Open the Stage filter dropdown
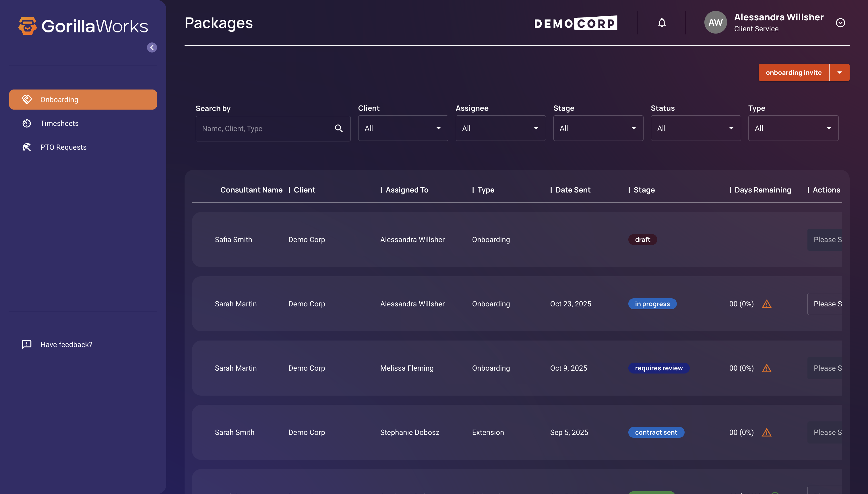This screenshot has width=868, height=494. tap(598, 128)
